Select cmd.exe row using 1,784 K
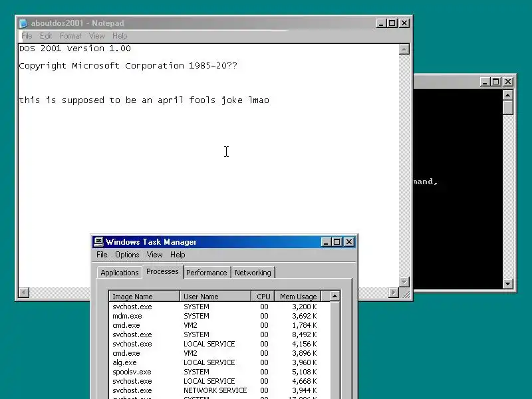 point(219,325)
